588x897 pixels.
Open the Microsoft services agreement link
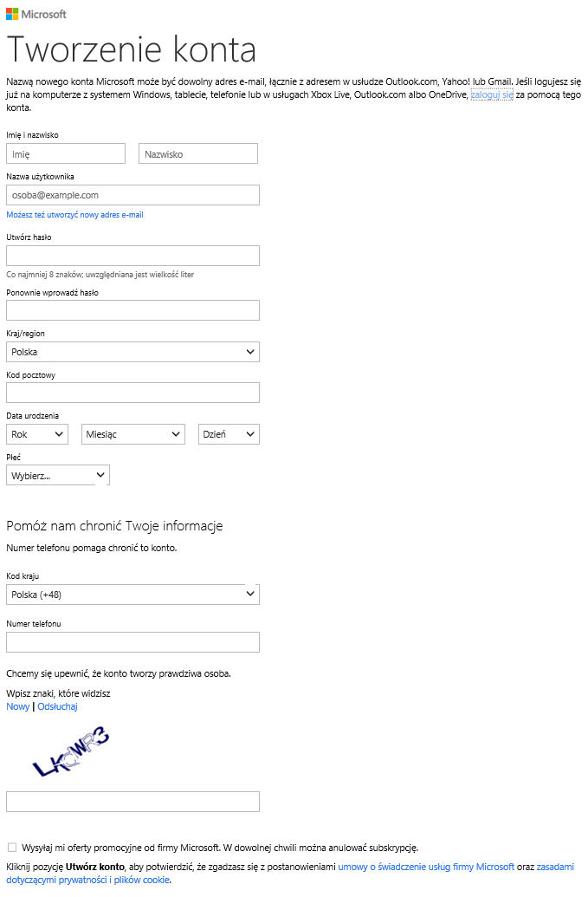tap(426, 867)
